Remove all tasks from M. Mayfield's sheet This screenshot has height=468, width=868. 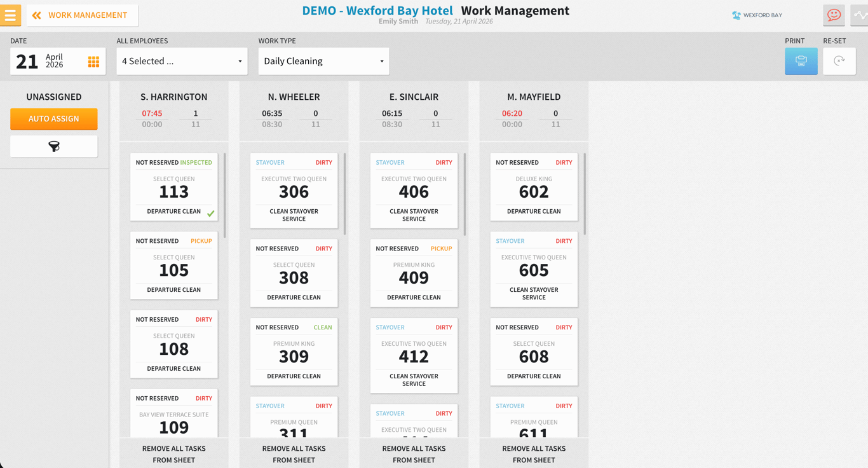(x=534, y=454)
